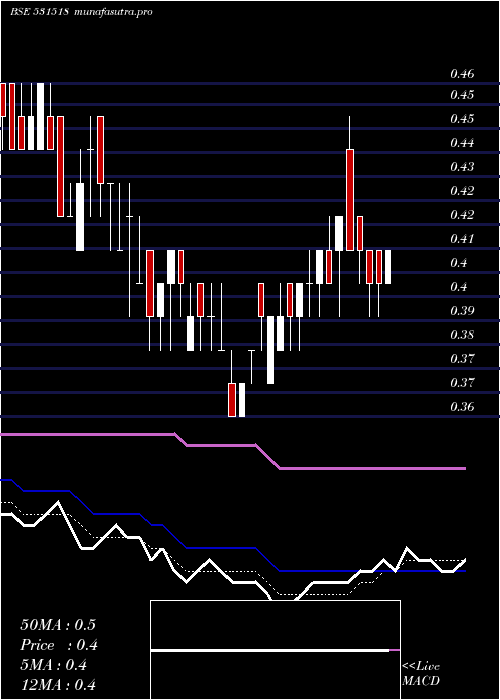Click the <<Live MACD label
Image resolution: width=500 pixels, height=700 pixels.
coord(421,674)
